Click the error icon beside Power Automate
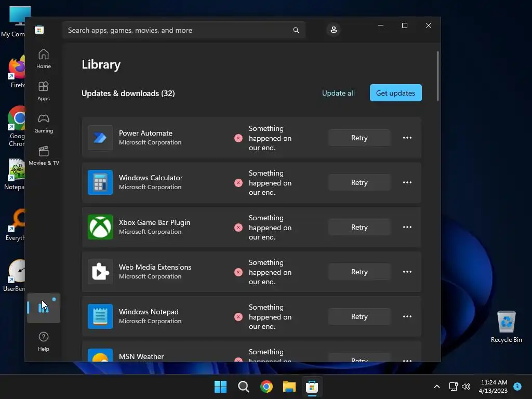 (x=238, y=138)
